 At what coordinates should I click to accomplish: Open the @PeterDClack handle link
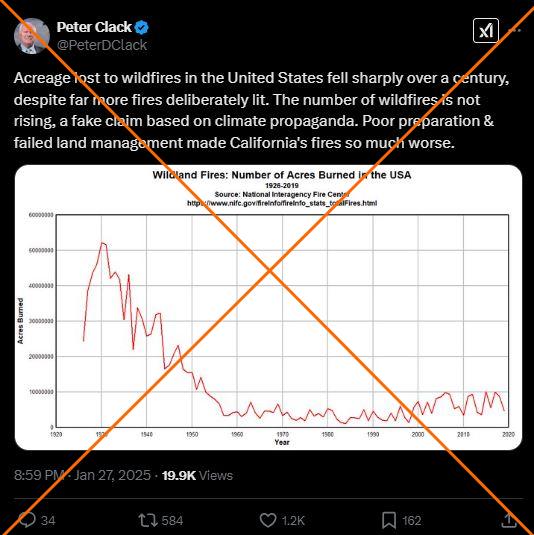[x=102, y=45]
